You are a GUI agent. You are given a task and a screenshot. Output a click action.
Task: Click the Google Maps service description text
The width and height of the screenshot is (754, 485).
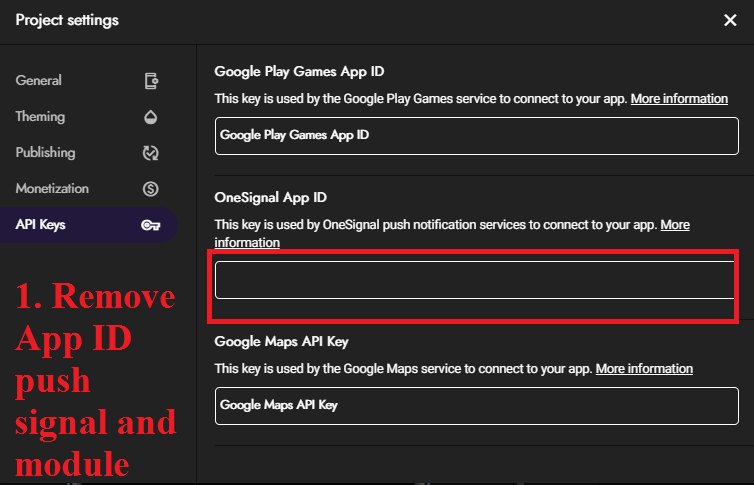(x=403, y=369)
